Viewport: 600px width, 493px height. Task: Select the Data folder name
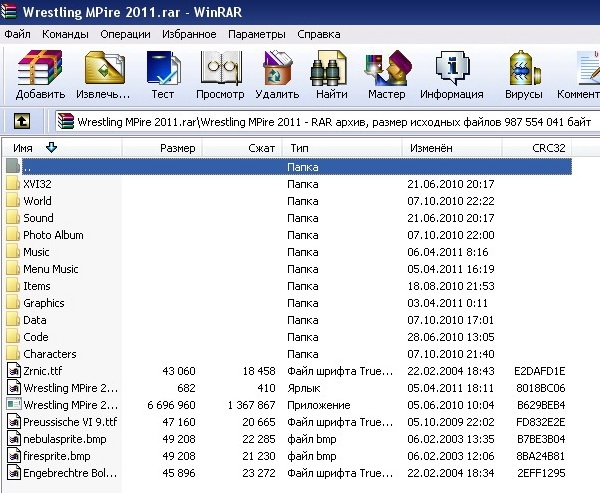(34, 320)
